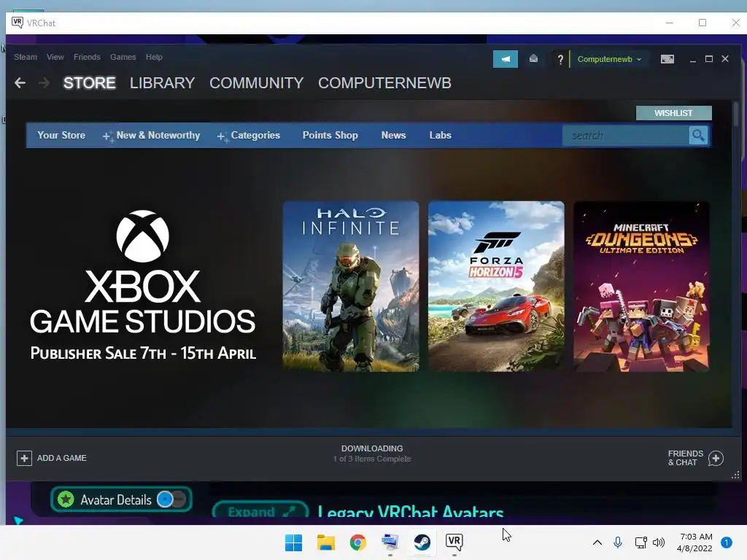The width and height of the screenshot is (747, 560).
Task: Open the Labs store link
Action: pyautogui.click(x=440, y=135)
